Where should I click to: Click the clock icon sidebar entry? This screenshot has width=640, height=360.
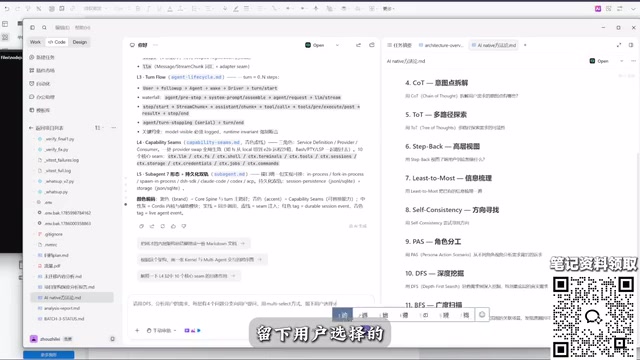click(40, 84)
